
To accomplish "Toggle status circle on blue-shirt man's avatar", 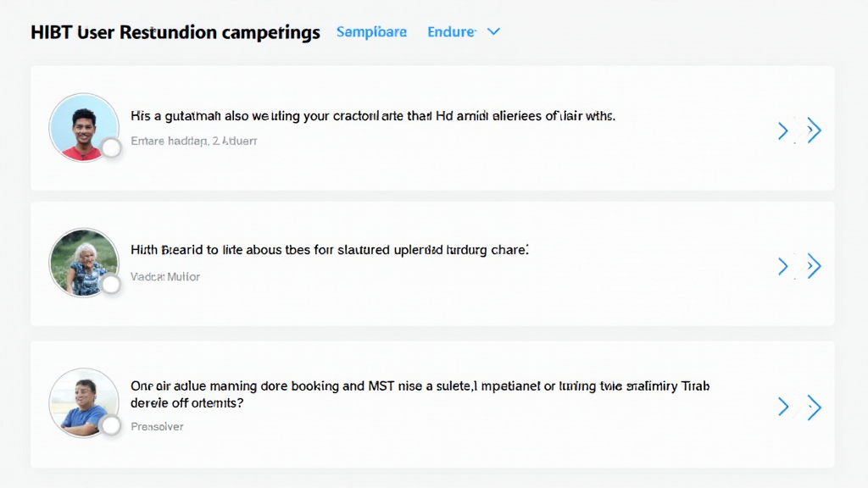I will pos(111,424).
